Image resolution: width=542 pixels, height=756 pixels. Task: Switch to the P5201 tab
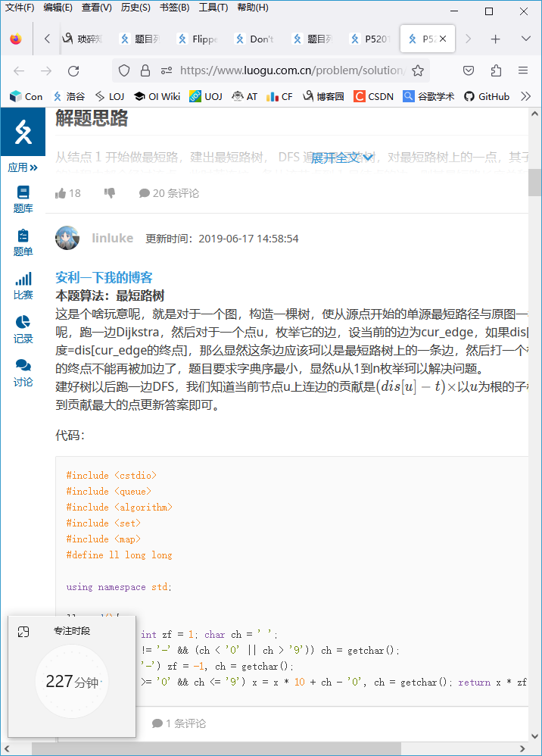coord(369,39)
